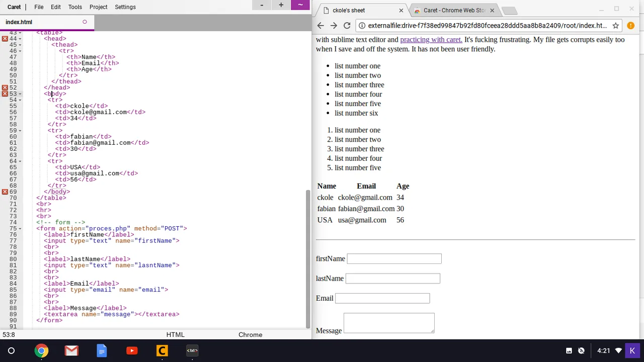Collapse the fold at line 64 tr
644x362 pixels.
(20, 161)
